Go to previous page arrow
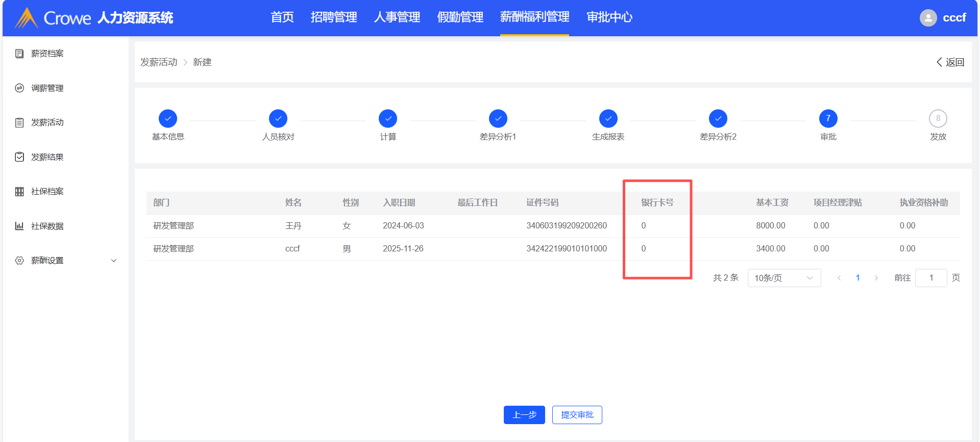The width and height of the screenshot is (980, 442). [839, 278]
